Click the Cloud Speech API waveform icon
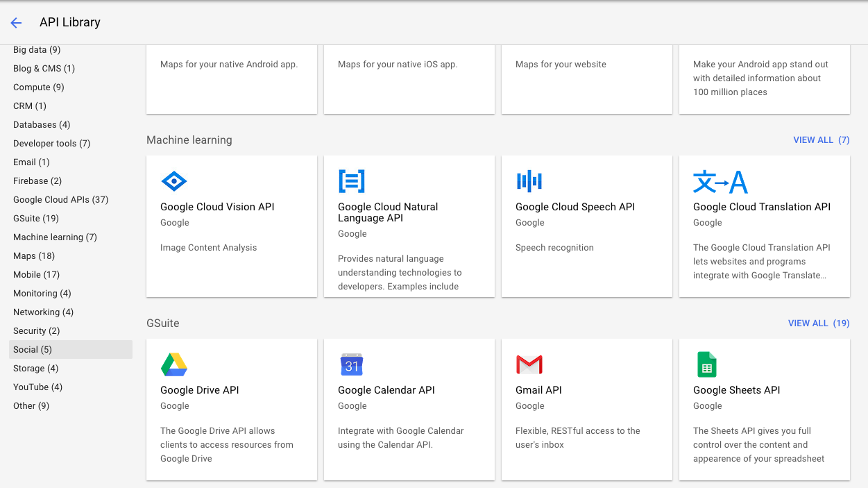 click(x=529, y=182)
